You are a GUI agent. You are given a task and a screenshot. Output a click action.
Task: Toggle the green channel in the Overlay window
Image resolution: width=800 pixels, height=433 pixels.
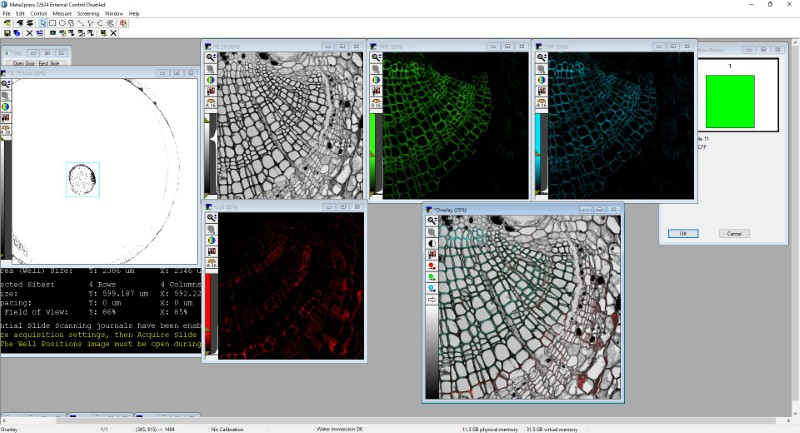pos(432,277)
